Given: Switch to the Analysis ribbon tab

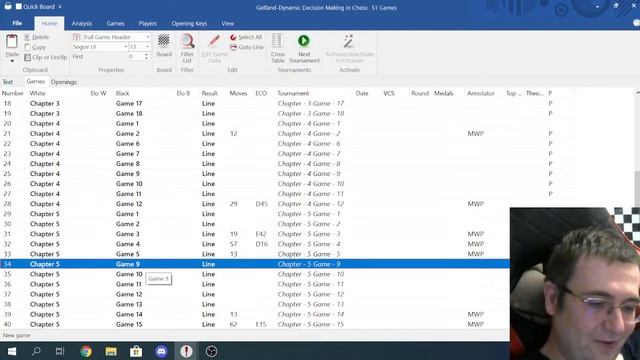Looking at the screenshot, I should pos(82,24).
